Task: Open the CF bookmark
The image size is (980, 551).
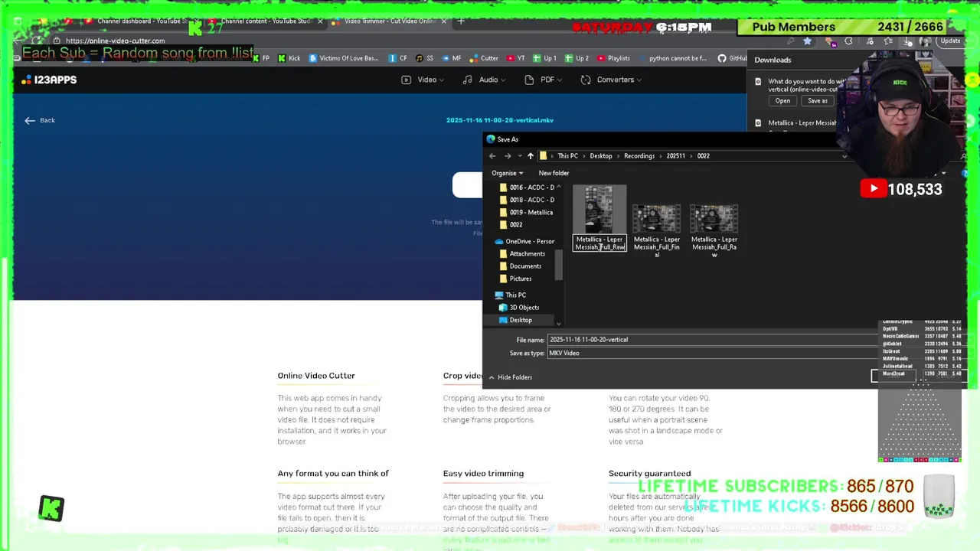Action: (398, 58)
